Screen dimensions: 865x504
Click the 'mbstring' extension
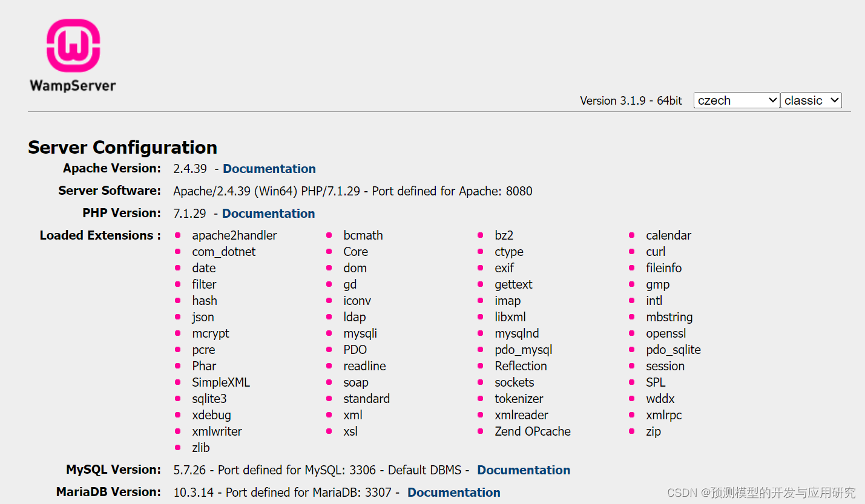click(x=669, y=317)
